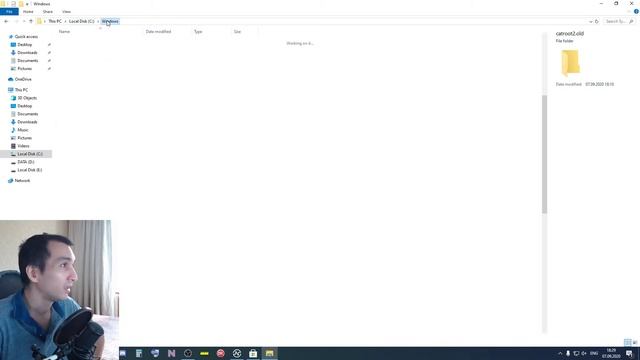Show hidden system tray icons
The image size is (640, 360).
pyautogui.click(x=560, y=353)
